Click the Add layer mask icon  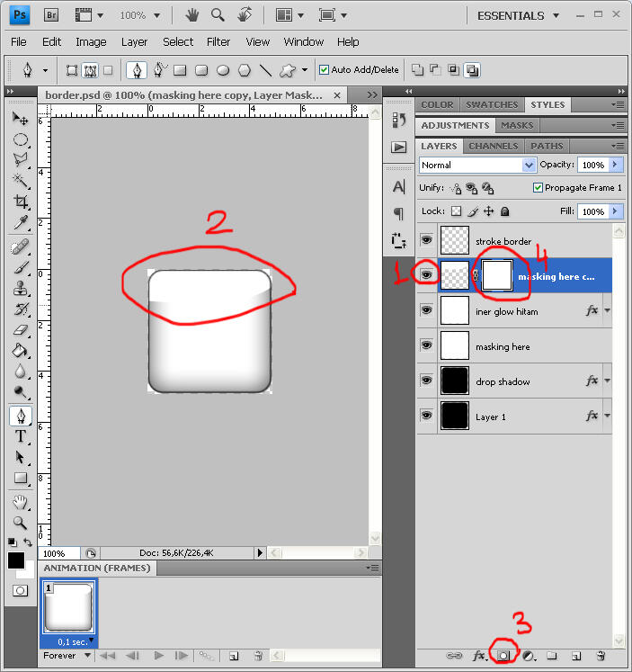[x=503, y=656]
